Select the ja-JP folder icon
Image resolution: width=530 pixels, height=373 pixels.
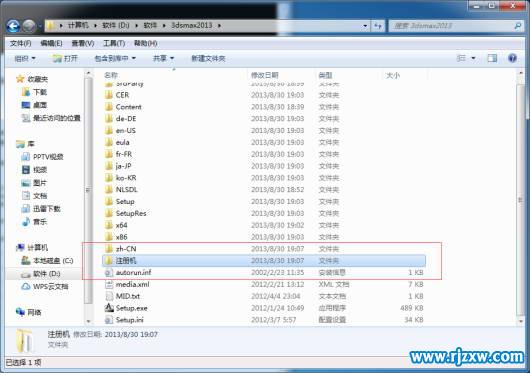pos(109,166)
